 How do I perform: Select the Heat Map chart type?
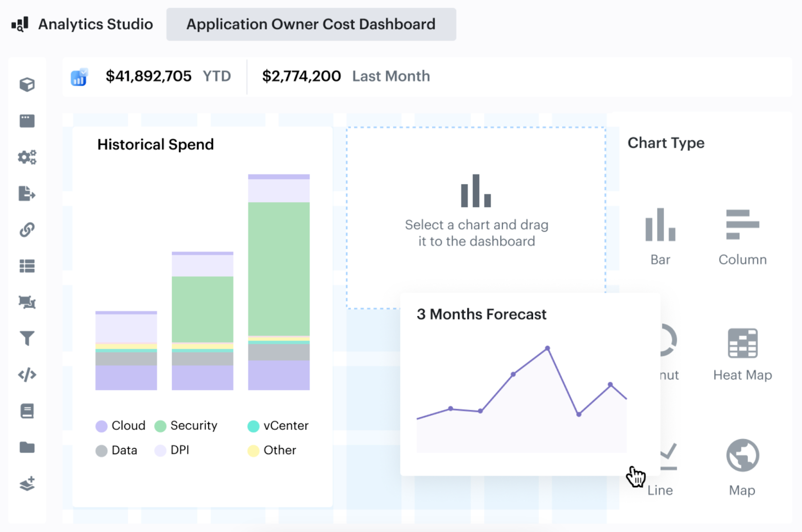742,355
